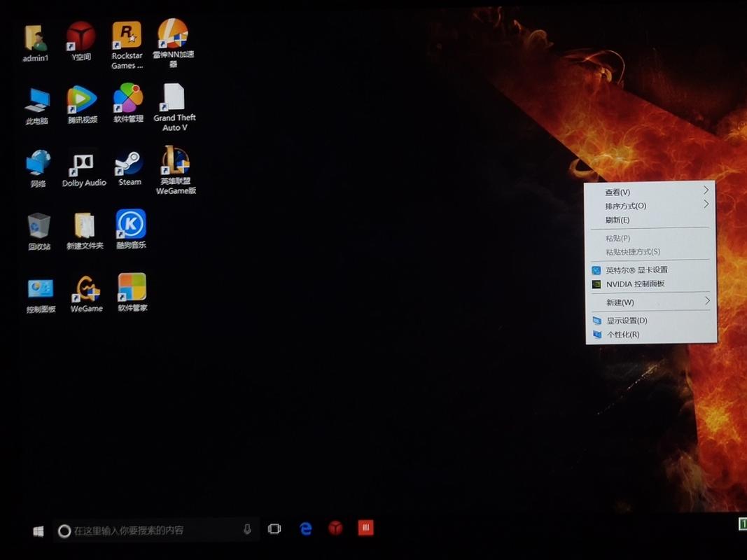Viewport: 747px width, 560px height.
Task: Select the Grand Theft Auto V shortcut
Action: coord(174,99)
